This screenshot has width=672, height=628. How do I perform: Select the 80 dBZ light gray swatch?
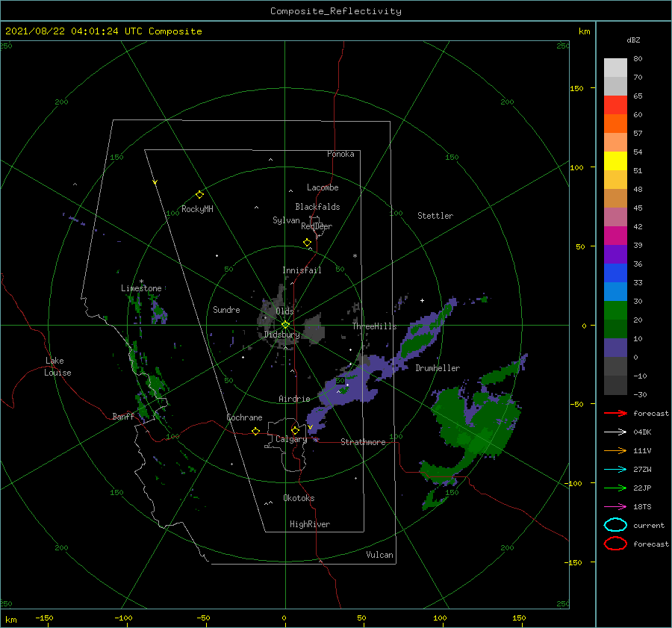[615, 67]
